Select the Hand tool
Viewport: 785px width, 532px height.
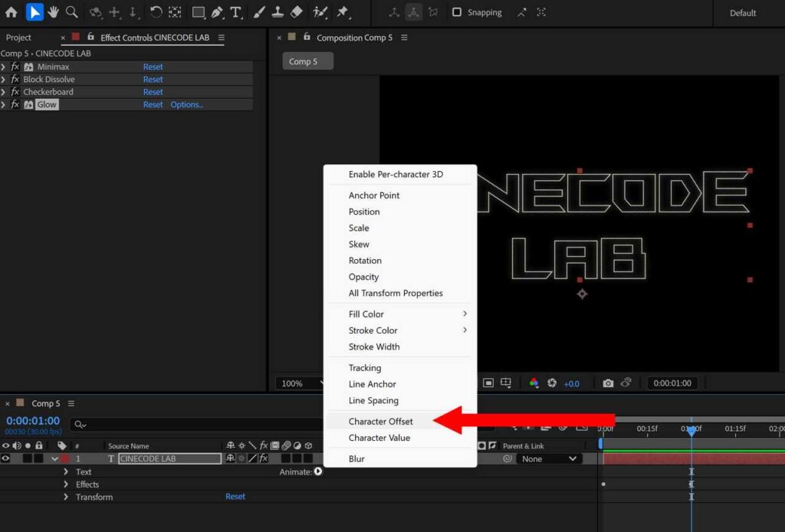pos(53,12)
